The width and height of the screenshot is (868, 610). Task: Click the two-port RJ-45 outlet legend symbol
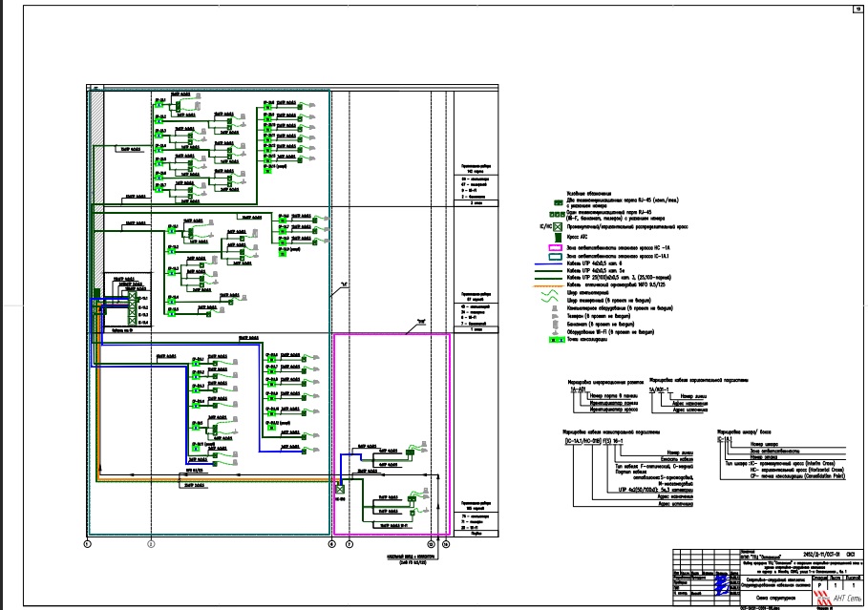559,203
